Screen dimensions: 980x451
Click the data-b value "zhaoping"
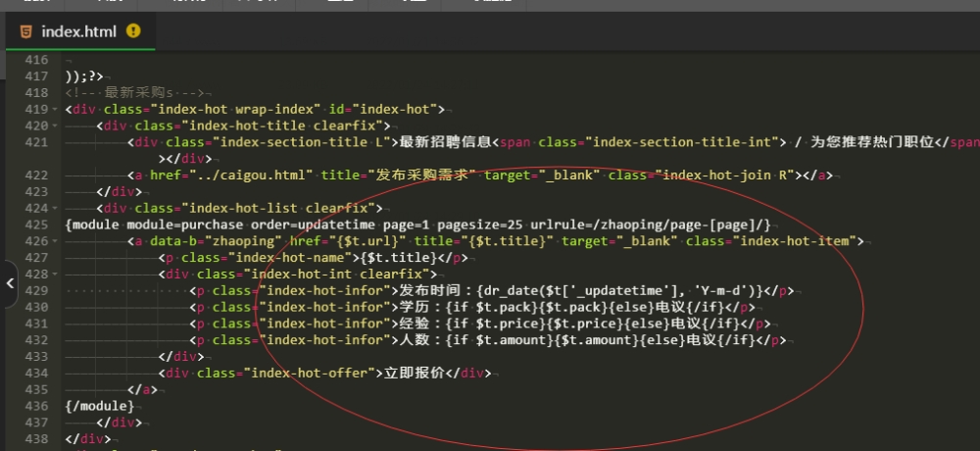tap(243, 241)
